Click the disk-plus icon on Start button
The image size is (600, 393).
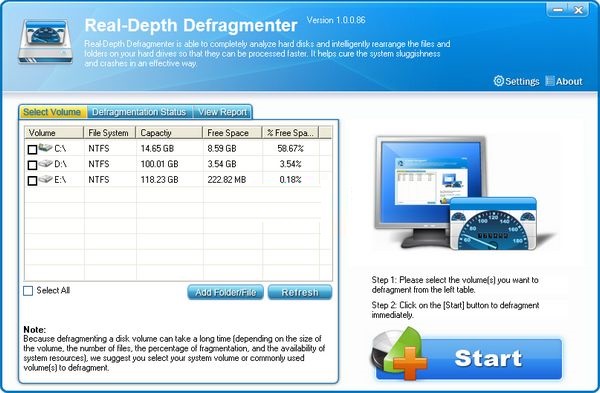[399, 354]
